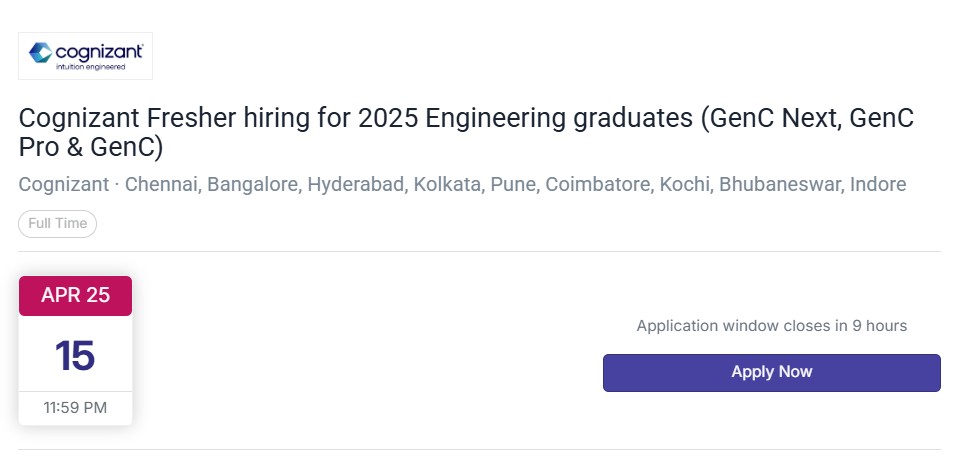The width and height of the screenshot is (955, 465).
Task: Click the Apply Now button
Action: pyautogui.click(x=772, y=372)
